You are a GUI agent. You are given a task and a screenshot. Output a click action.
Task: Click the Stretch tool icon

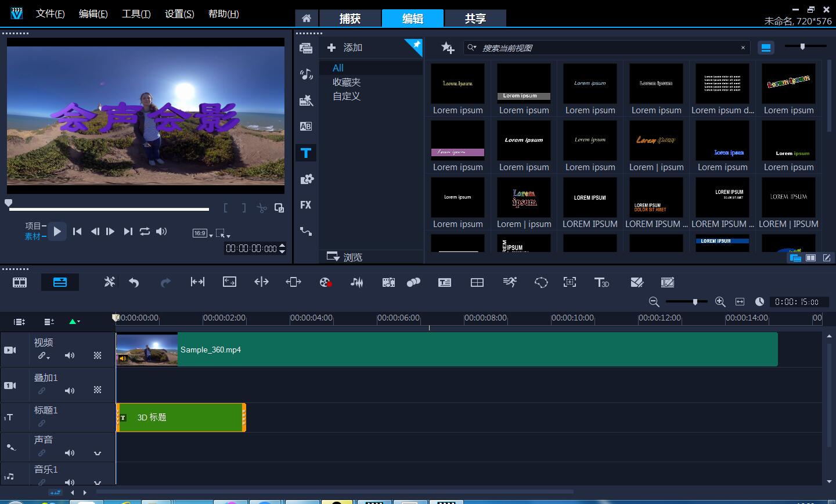pyautogui.click(x=229, y=282)
